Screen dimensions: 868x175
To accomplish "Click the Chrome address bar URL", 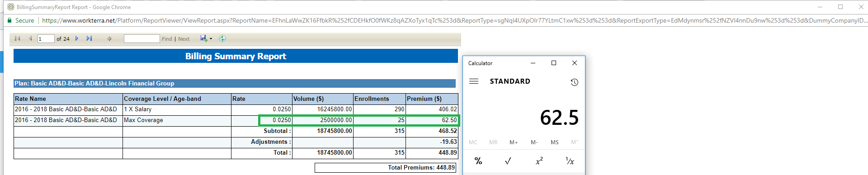I will click(454, 20).
